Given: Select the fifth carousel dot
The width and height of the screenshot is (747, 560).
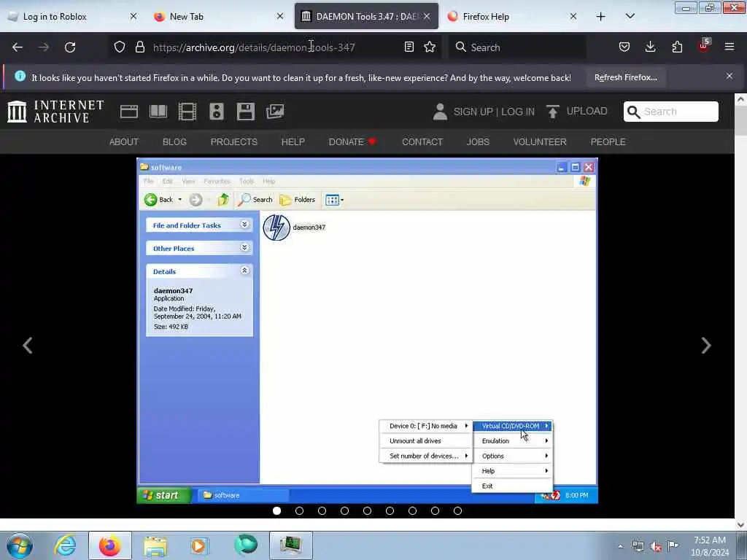Looking at the screenshot, I should tap(368, 510).
